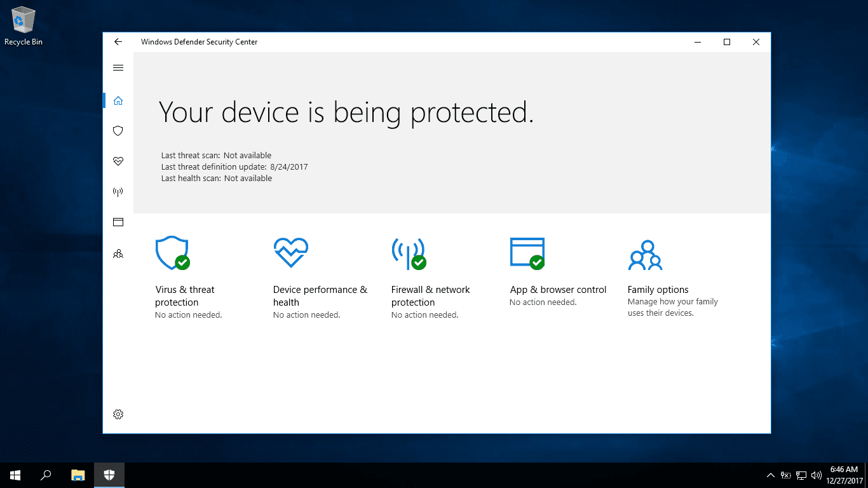Adjust volume via the speaker icon
Screen dimensions: 868x488
click(817, 475)
